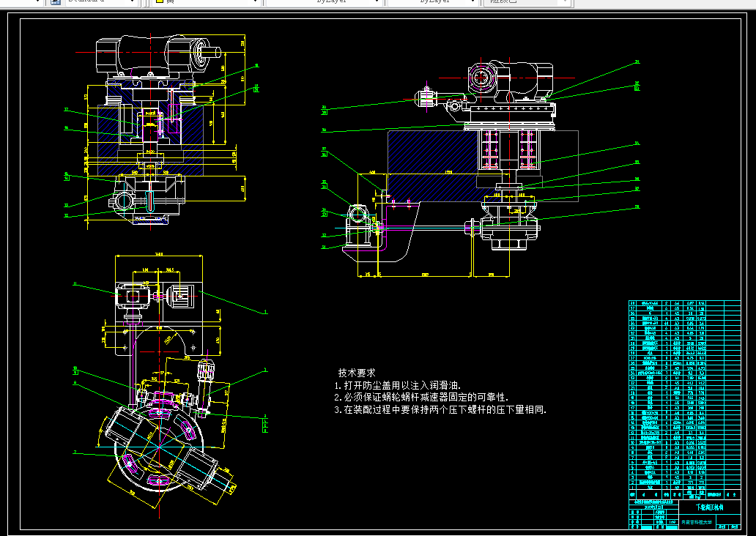756x536 pixels.
Task: Click the 技术要求 heading text
Action: click(x=356, y=373)
